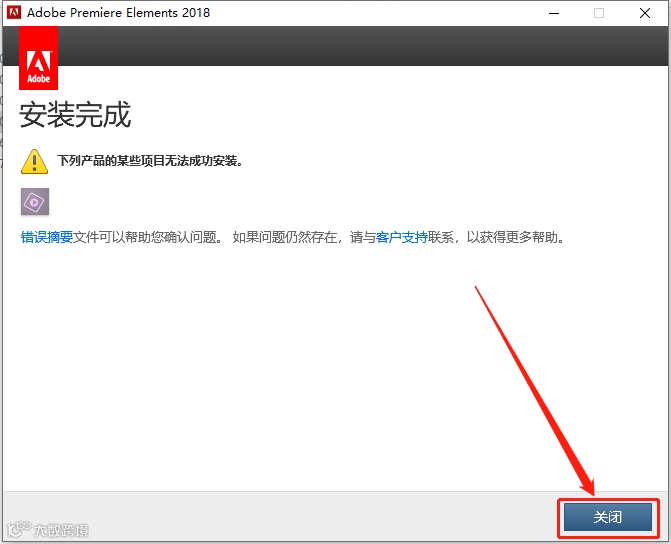Image resolution: width=671 pixels, height=544 pixels.
Task: Minimize the installer window
Action: tap(554, 13)
